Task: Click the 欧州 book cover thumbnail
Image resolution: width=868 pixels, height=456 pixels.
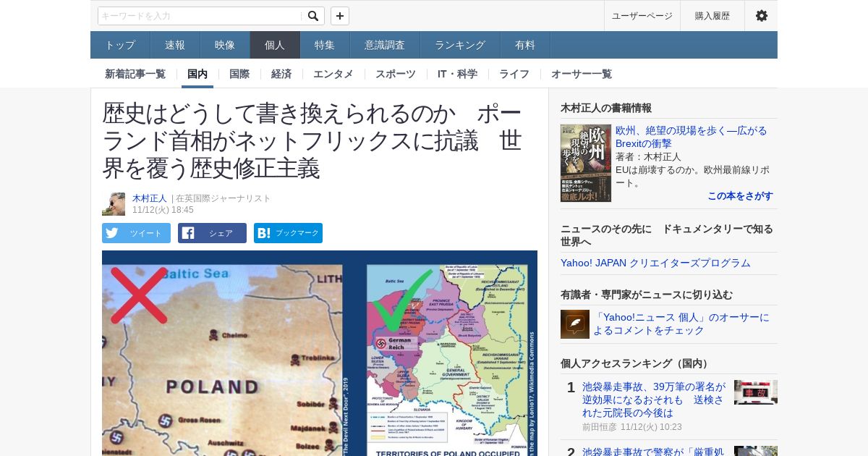Action: point(586,163)
